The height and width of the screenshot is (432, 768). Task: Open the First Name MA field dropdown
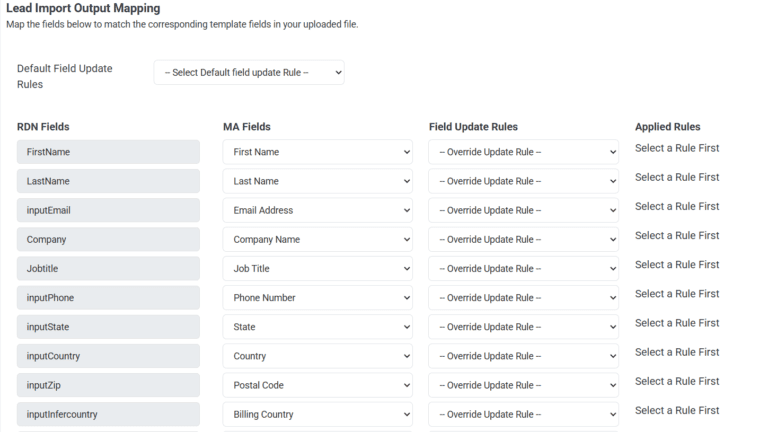(x=317, y=152)
